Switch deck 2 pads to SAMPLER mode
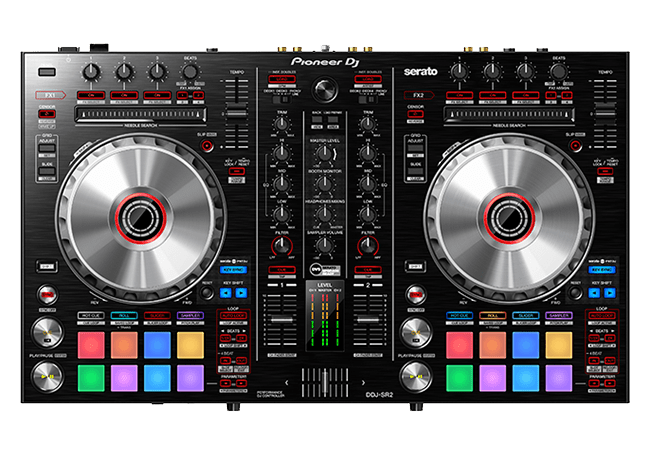The width and height of the screenshot is (650, 460). click(x=559, y=316)
